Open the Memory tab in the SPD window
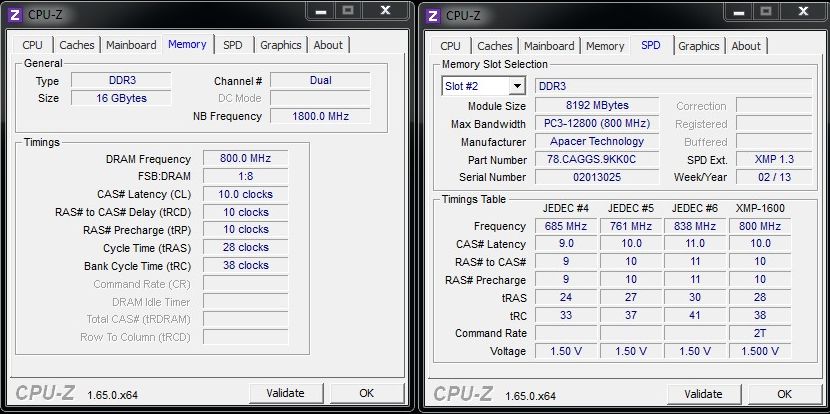This screenshot has height=414, width=830. pyautogui.click(x=605, y=46)
